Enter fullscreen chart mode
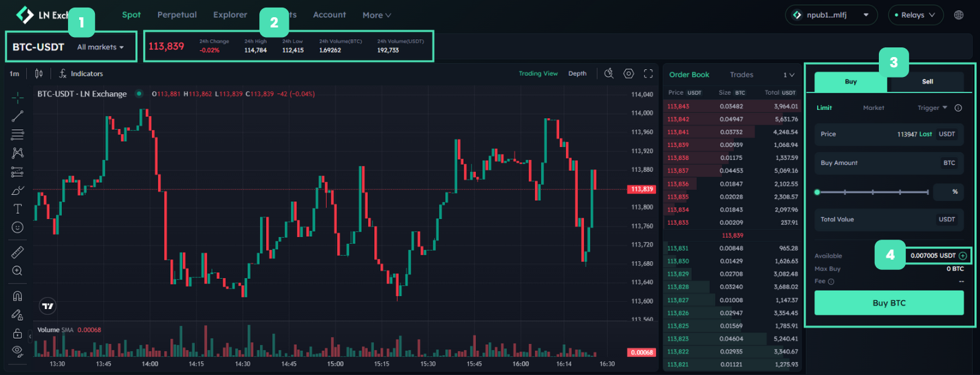The width and height of the screenshot is (980, 375). (648, 73)
